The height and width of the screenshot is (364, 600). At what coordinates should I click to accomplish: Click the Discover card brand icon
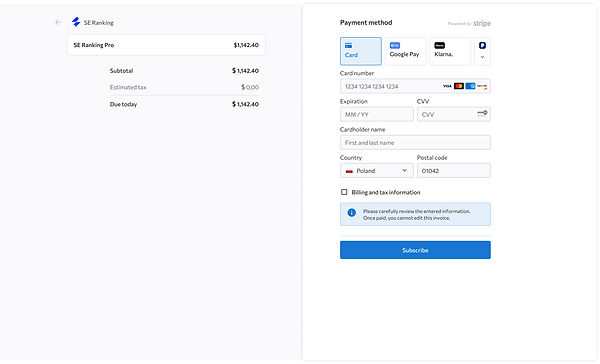482,86
